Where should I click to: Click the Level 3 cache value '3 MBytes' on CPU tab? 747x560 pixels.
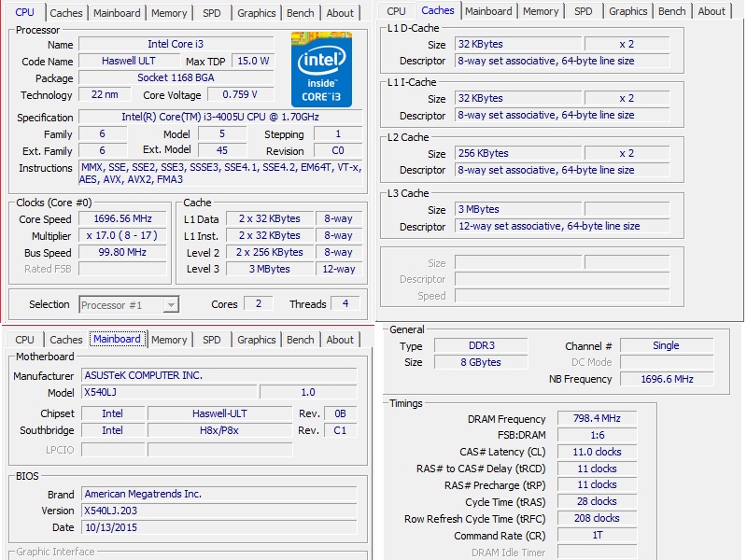click(x=270, y=269)
